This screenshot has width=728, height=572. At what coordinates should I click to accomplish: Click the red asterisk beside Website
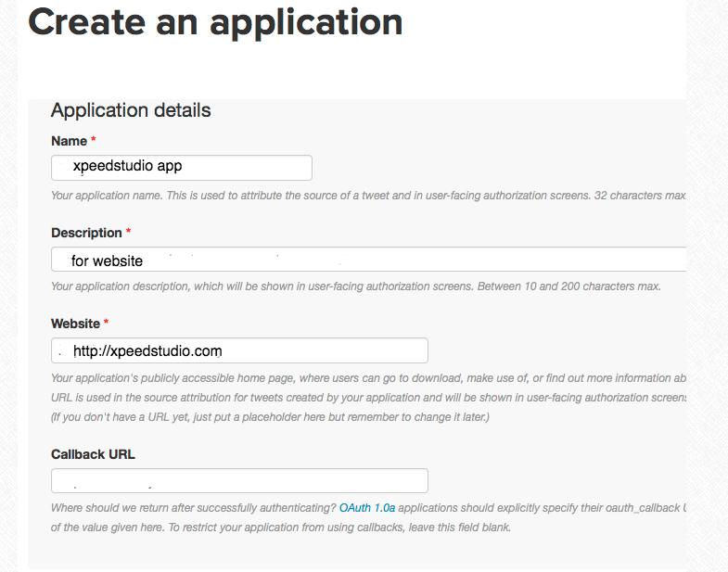107,322
